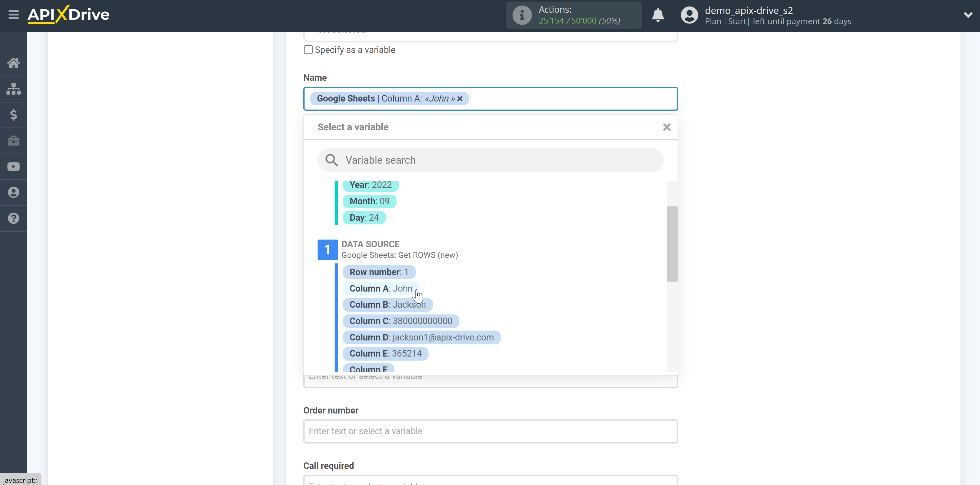
Task: Click the scrollbar in the variable list
Action: click(672, 243)
